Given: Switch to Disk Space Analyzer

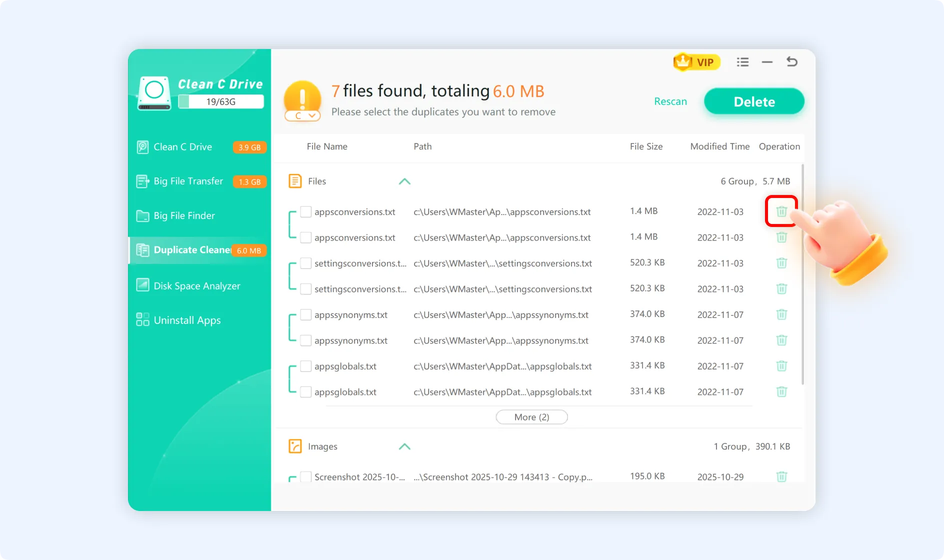Looking at the screenshot, I should 196,286.
